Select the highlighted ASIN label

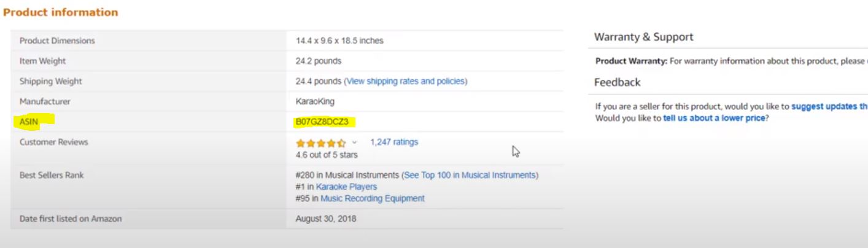tap(29, 122)
